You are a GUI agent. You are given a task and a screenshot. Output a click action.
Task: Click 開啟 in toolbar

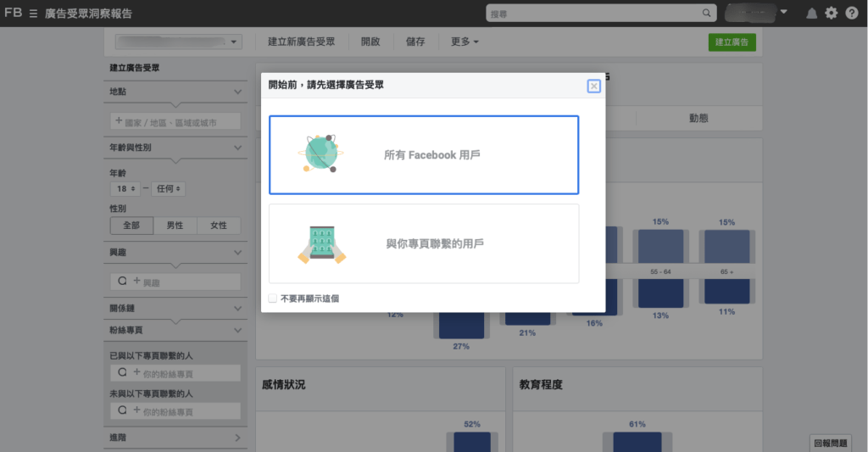pyautogui.click(x=370, y=42)
